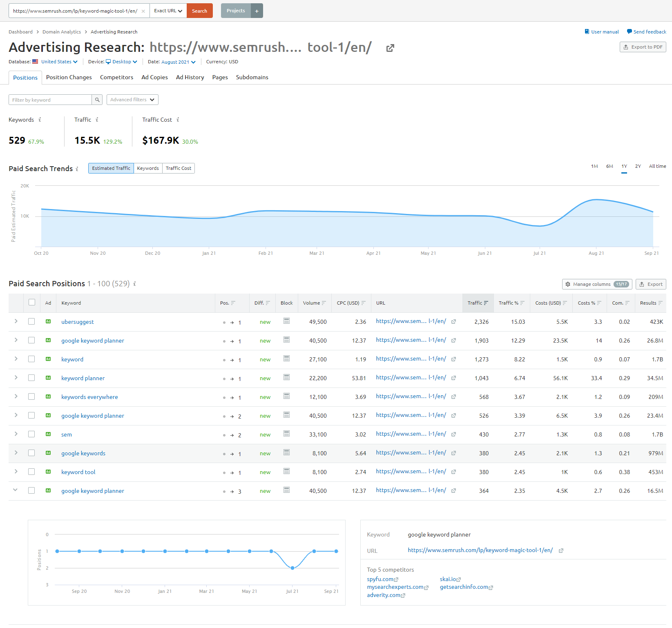Switch to the Position Changes tab

[x=69, y=77]
